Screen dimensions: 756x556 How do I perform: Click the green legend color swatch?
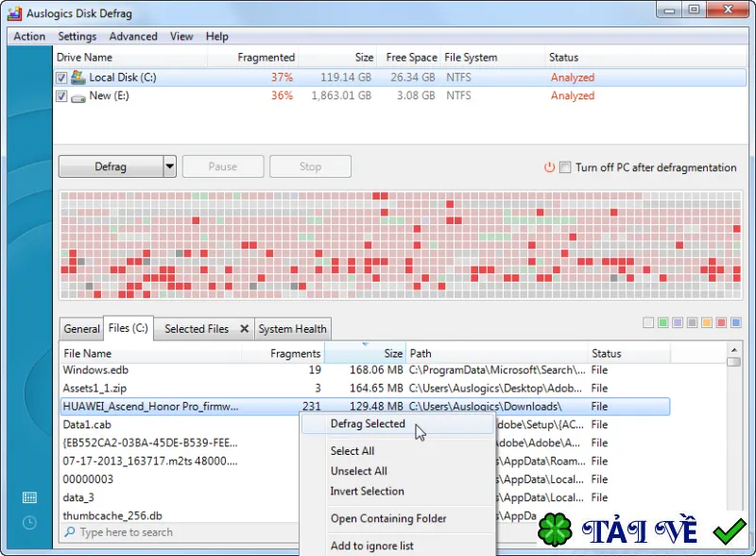(663, 322)
